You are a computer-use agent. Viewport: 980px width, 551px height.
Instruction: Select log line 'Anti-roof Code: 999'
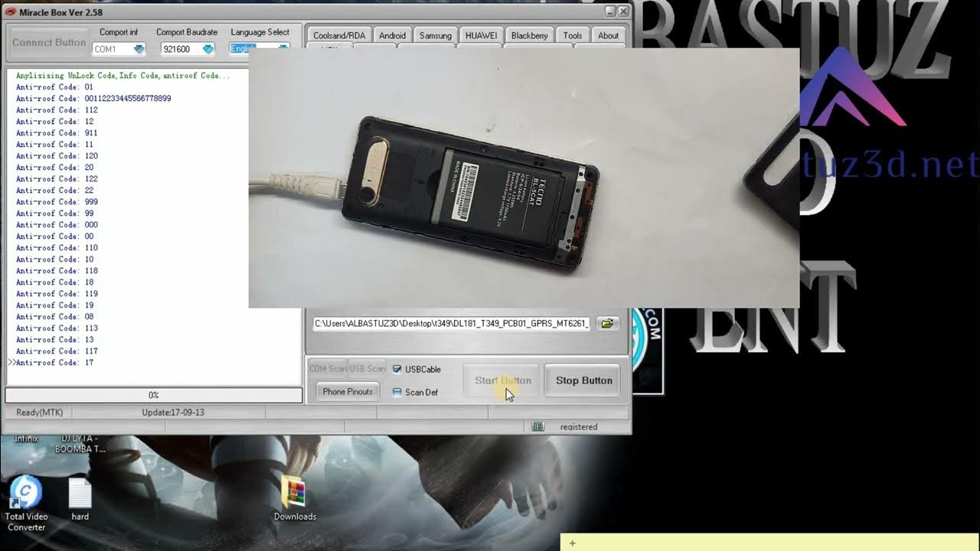click(x=57, y=202)
